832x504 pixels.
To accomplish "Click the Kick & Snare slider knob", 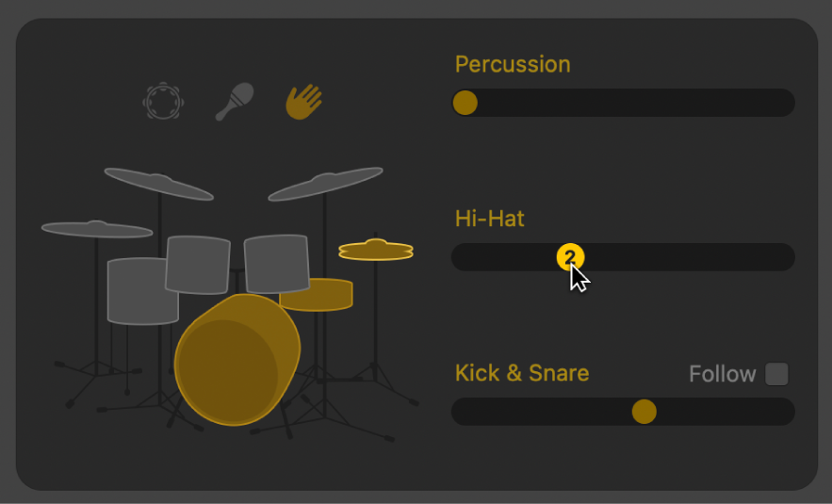I will [644, 412].
